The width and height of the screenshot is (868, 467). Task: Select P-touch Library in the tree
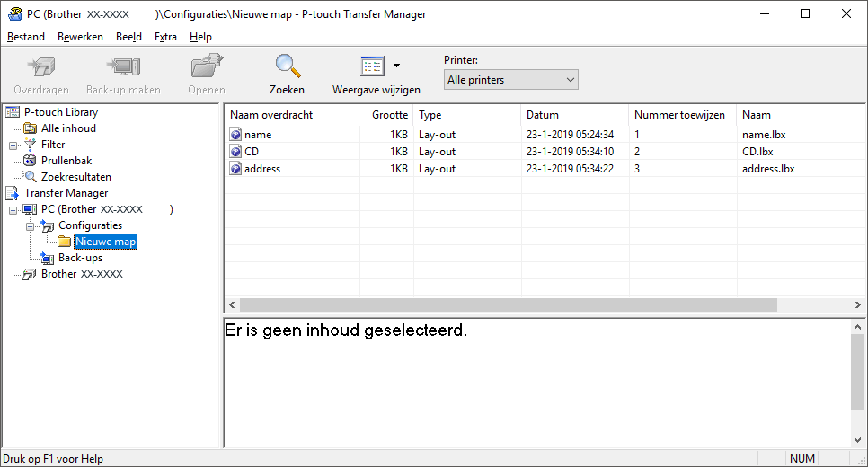(61, 111)
